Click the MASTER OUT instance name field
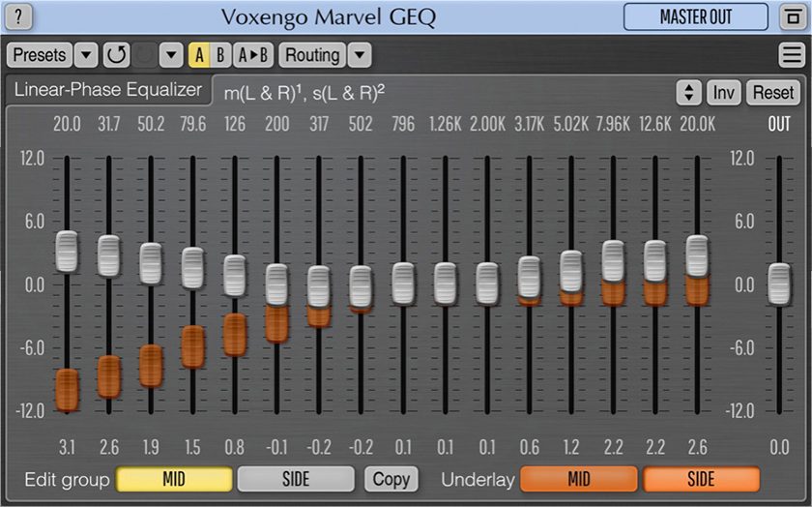 pyautogui.click(x=696, y=17)
